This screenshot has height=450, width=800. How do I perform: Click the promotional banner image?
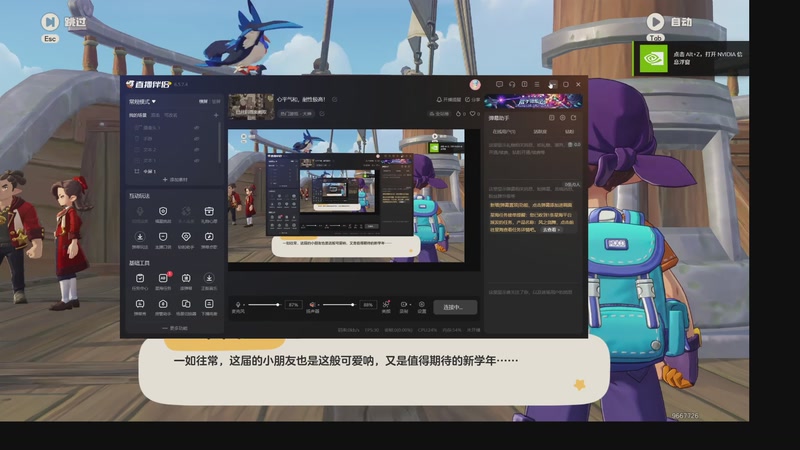pos(534,101)
